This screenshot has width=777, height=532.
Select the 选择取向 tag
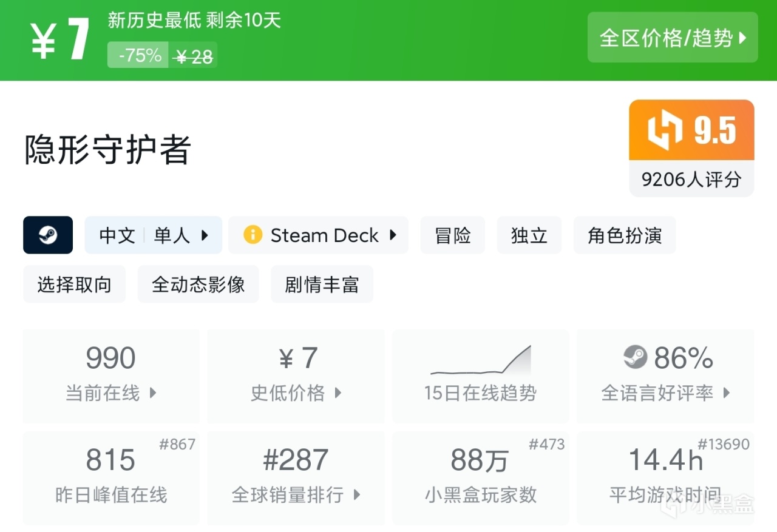(x=74, y=284)
